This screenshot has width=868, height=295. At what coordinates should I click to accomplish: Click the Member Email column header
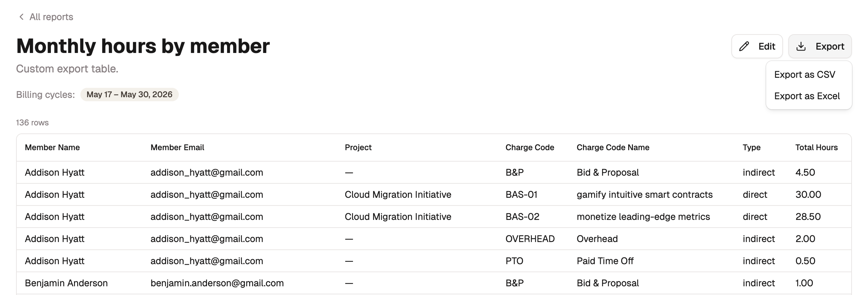point(177,147)
